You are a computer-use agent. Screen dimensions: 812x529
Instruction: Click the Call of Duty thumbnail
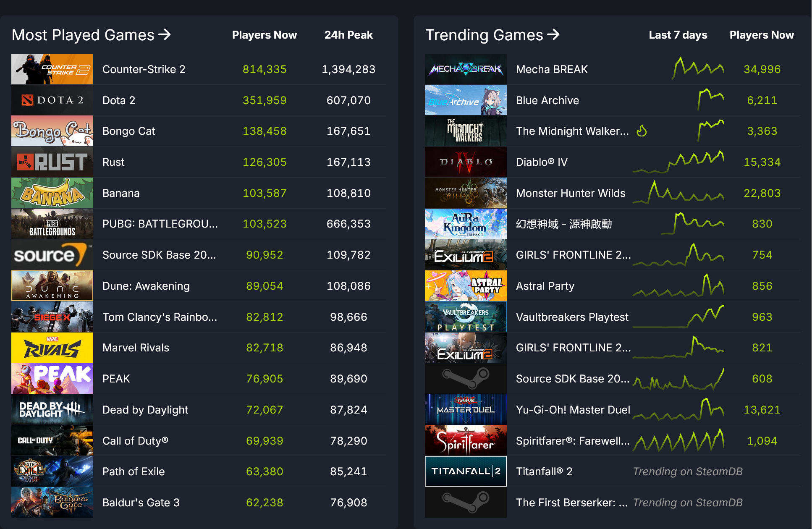52,441
